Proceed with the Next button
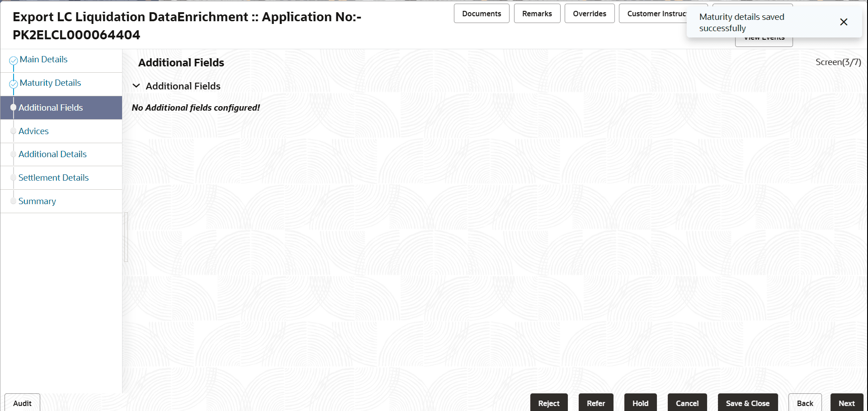The image size is (868, 411). click(847, 403)
